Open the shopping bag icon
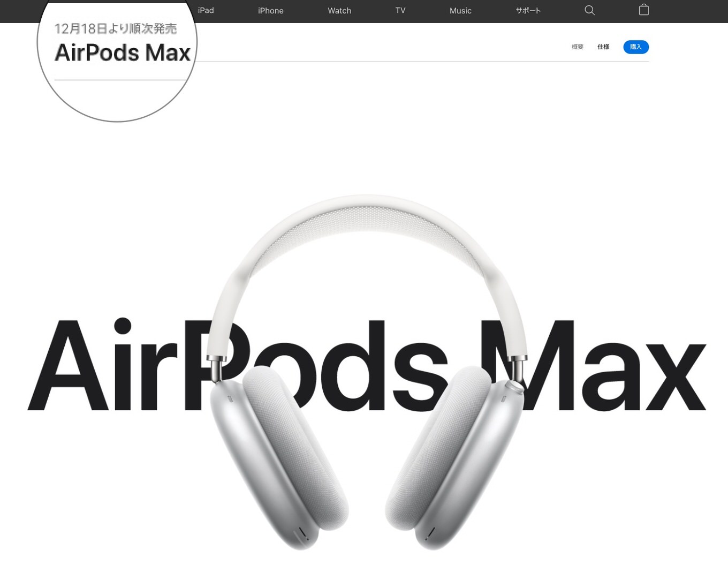 pyautogui.click(x=644, y=10)
